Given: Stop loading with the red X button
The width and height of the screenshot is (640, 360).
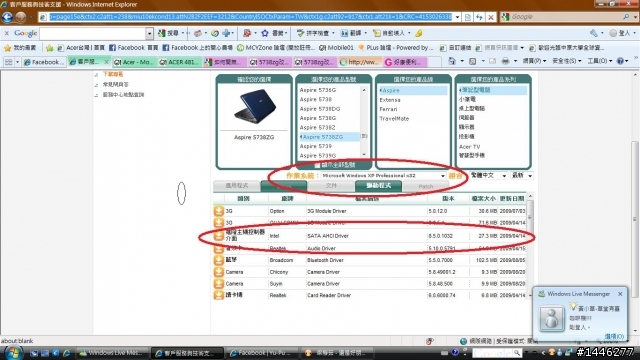Looking at the screenshot, I should tap(491, 17).
